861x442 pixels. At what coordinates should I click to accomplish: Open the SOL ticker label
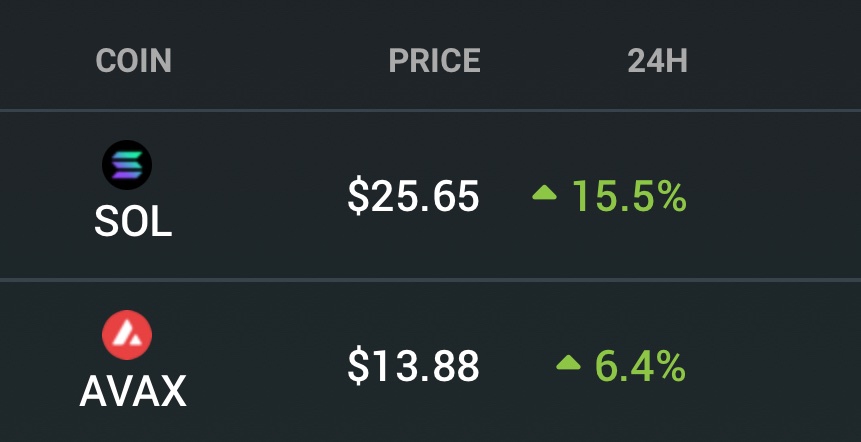[133, 222]
